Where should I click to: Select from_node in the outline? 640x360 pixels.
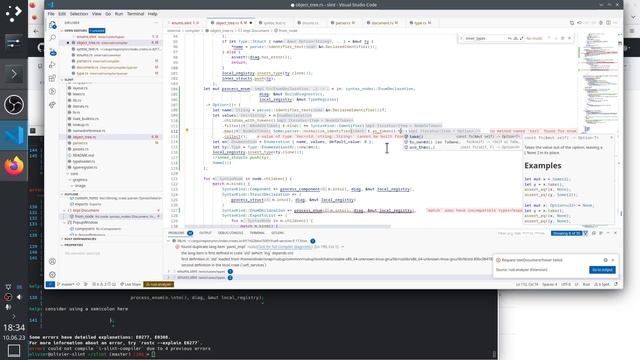[x=111, y=216]
